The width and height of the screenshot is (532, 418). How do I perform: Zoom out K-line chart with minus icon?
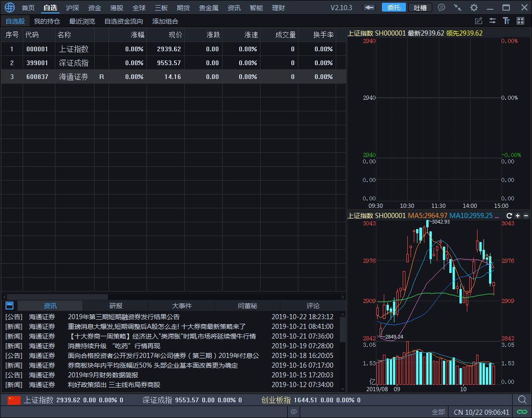click(526, 216)
